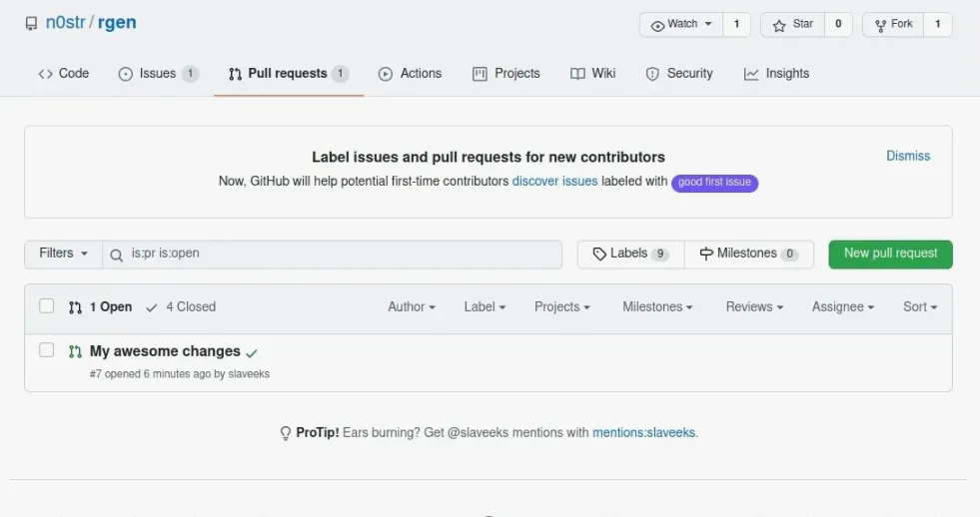
Task: Show the 1 Open pull requests
Action: [x=101, y=307]
